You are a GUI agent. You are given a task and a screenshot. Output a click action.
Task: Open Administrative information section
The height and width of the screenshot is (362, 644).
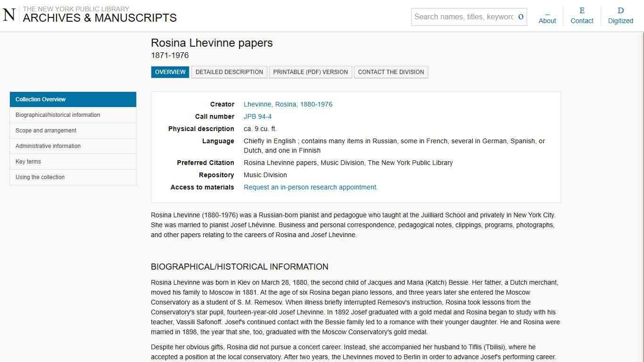coord(48,146)
